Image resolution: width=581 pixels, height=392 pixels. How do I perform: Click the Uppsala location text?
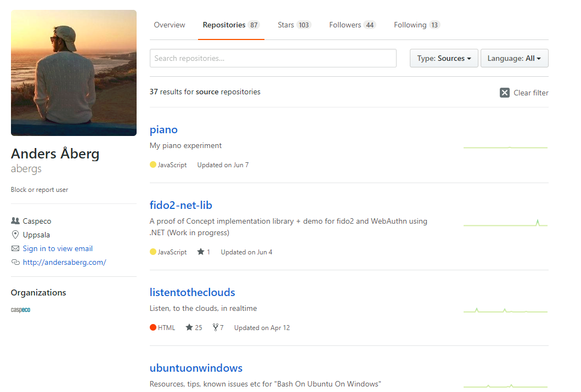coord(36,235)
